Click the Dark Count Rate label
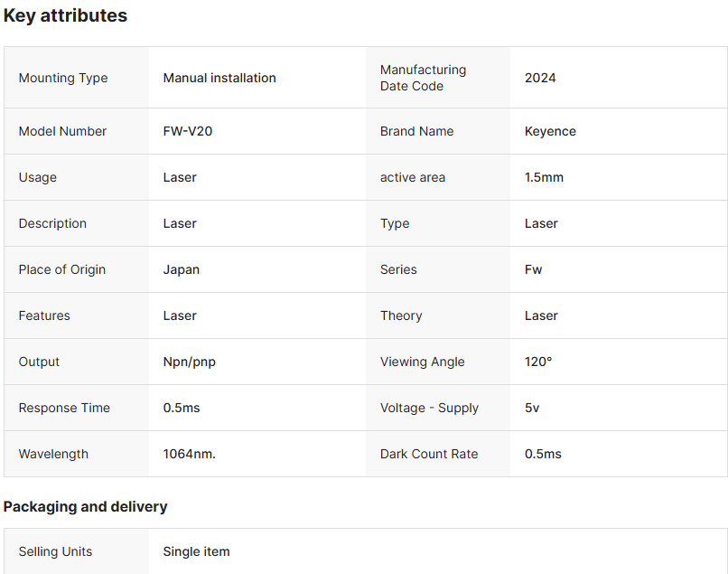The image size is (728, 574). point(429,454)
